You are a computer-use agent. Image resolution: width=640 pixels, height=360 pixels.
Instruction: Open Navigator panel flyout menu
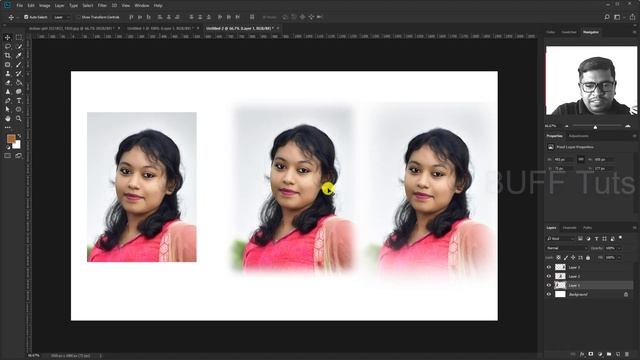coord(634,32)
